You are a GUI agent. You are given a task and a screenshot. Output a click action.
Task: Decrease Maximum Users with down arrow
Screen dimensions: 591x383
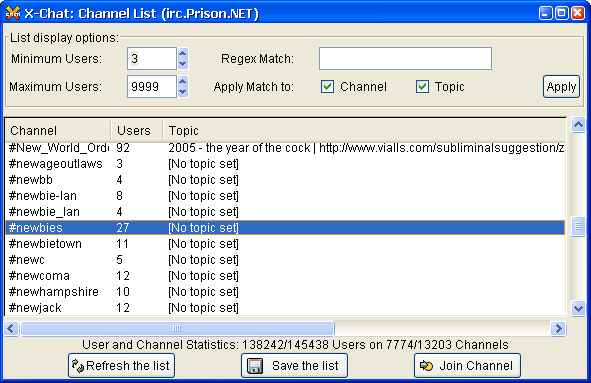coord(183,92)
